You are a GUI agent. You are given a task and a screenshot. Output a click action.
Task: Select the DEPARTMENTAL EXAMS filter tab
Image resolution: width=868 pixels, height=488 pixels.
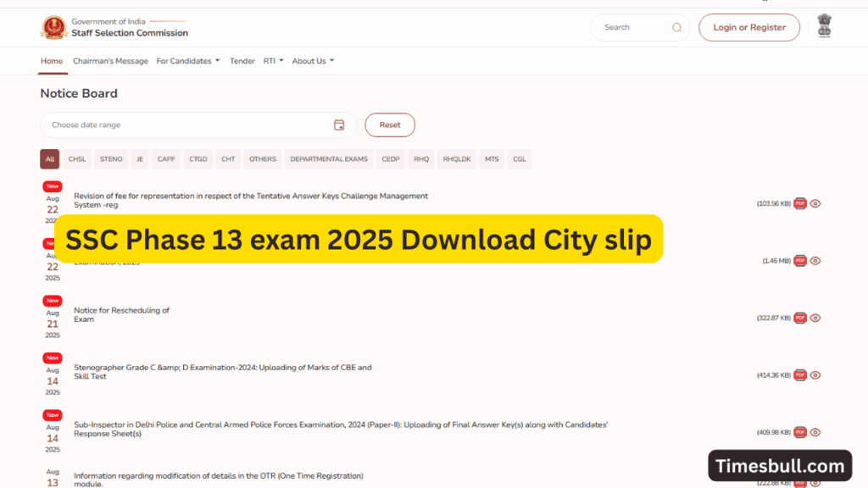pos(329,159)
